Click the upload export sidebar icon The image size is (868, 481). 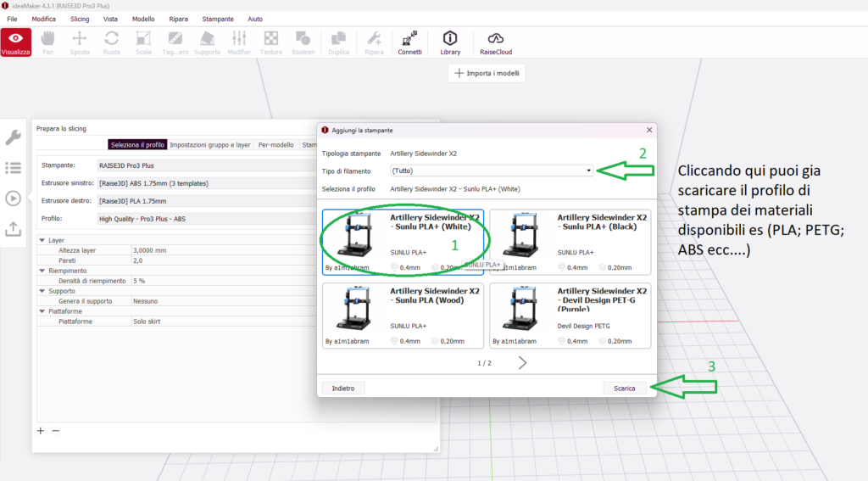click(x=14, y=228)
